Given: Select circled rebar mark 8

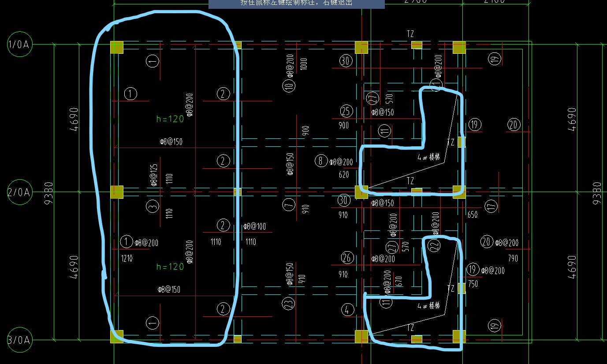Looking at the screenshot, I should [x=321, y=161].
